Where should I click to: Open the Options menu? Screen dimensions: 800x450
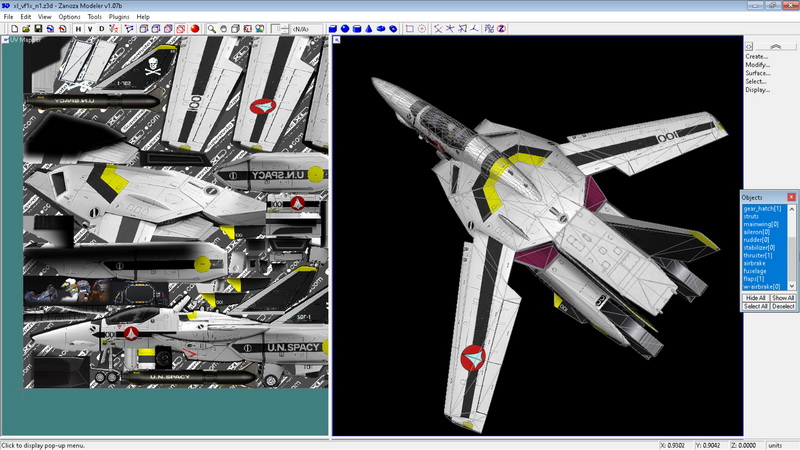69,17
